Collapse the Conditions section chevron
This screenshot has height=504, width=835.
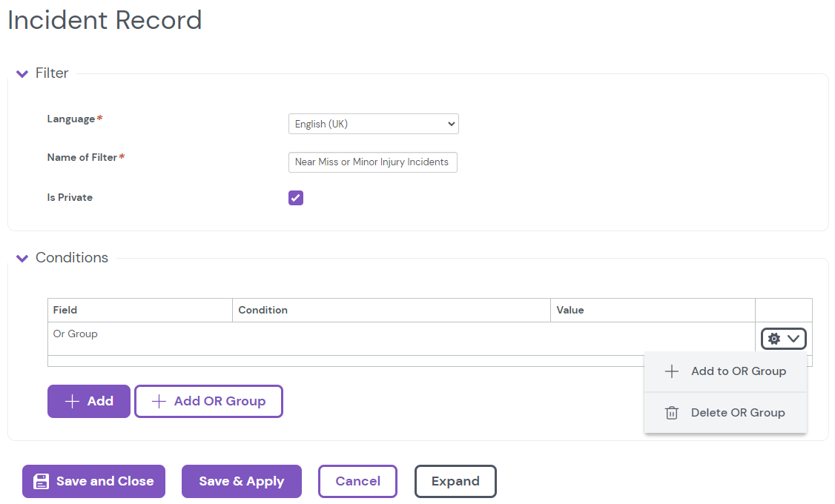click(22, 258)
